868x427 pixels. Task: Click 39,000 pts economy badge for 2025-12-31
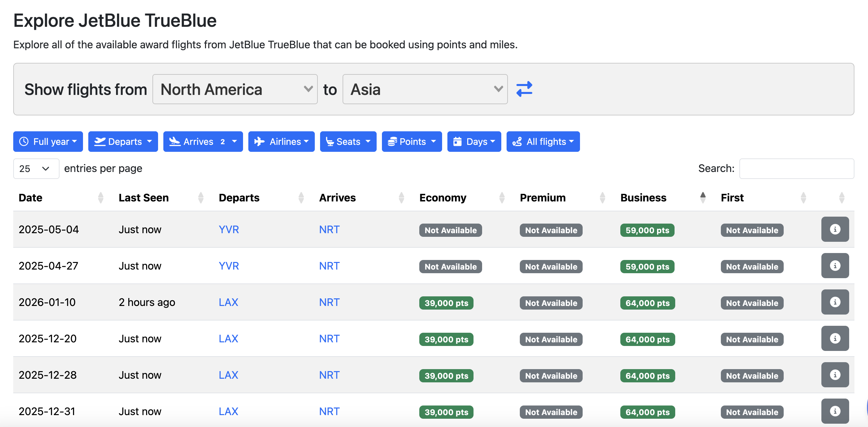(446, 412)
